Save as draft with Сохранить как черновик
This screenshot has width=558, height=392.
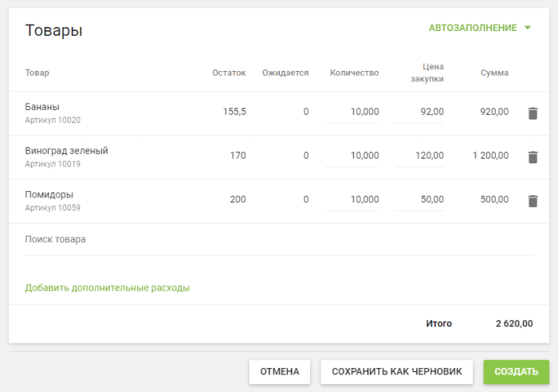click(x=397, y=371)
